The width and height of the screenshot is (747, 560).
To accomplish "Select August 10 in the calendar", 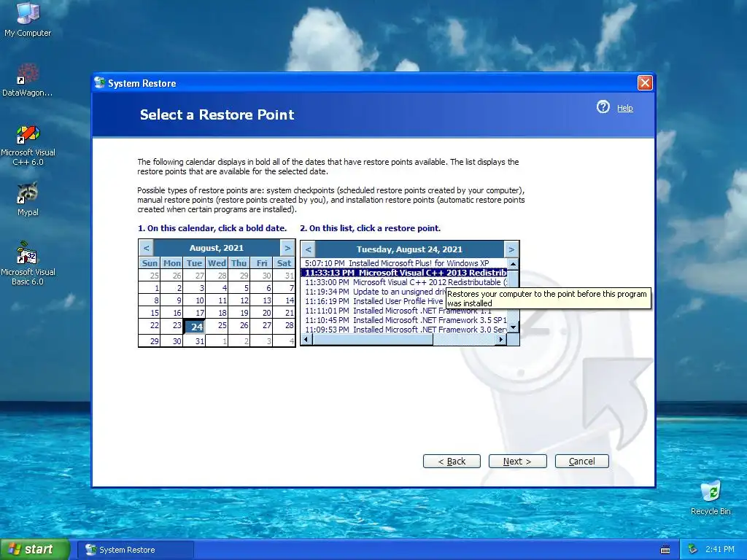I will coord(194,300).
